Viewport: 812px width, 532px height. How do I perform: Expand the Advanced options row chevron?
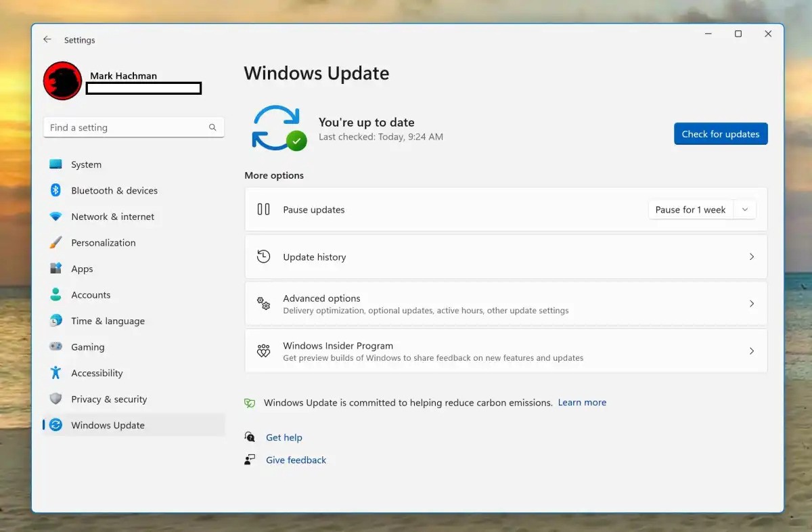tap(752, 303)
